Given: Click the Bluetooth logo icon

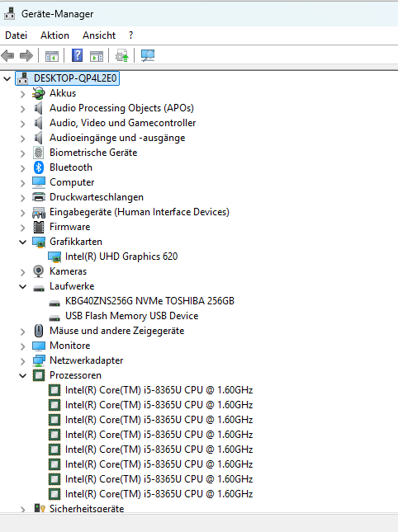Looking at the screenshot, I should pos(39,167).
